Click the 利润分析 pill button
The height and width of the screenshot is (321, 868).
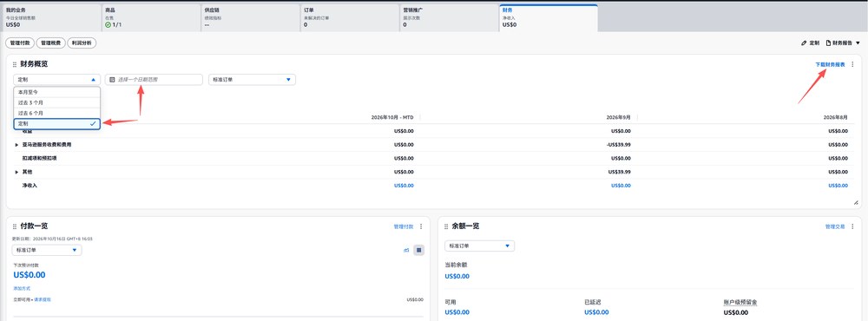pyautogui.click(x=82, y=43)
